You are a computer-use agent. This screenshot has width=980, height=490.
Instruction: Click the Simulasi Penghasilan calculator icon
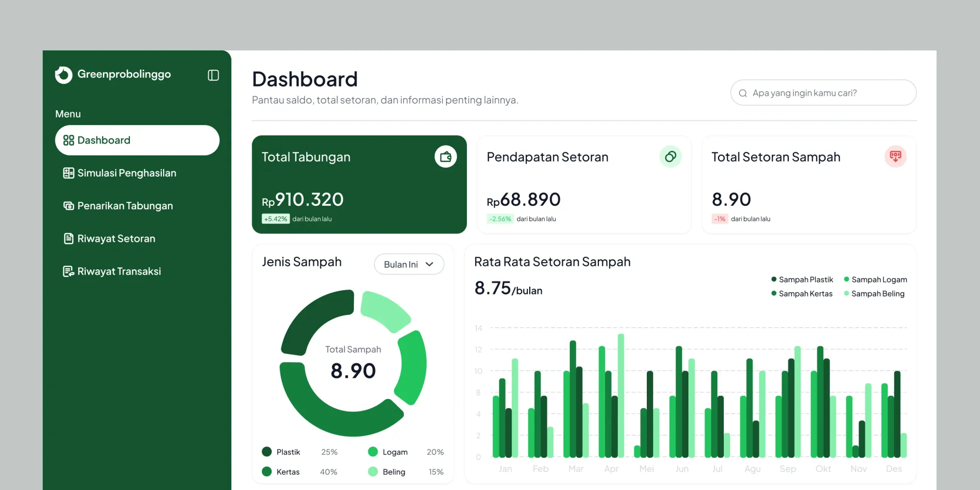pos(69,173)
